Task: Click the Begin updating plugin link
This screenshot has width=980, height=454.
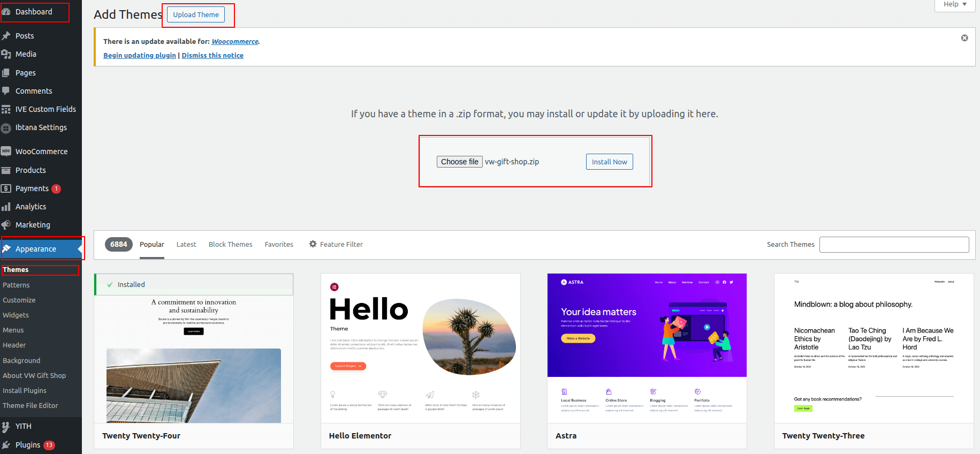Action: click(x=140, y=55)
